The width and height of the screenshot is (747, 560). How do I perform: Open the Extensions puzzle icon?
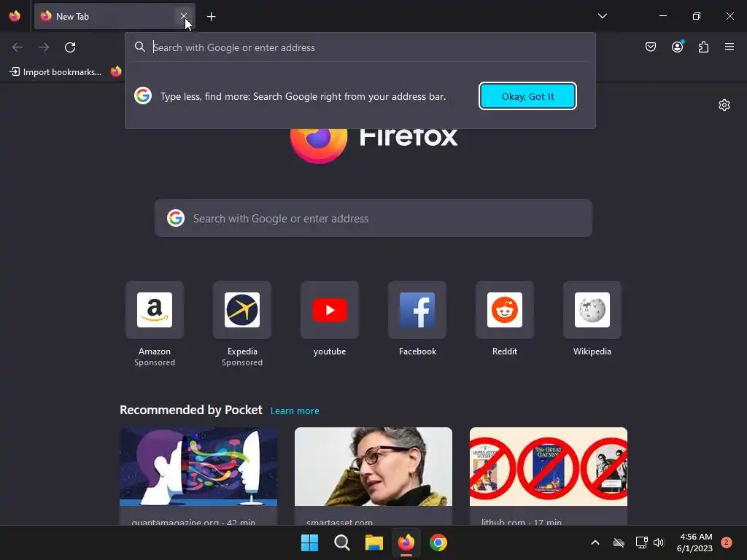pos(703,47)
